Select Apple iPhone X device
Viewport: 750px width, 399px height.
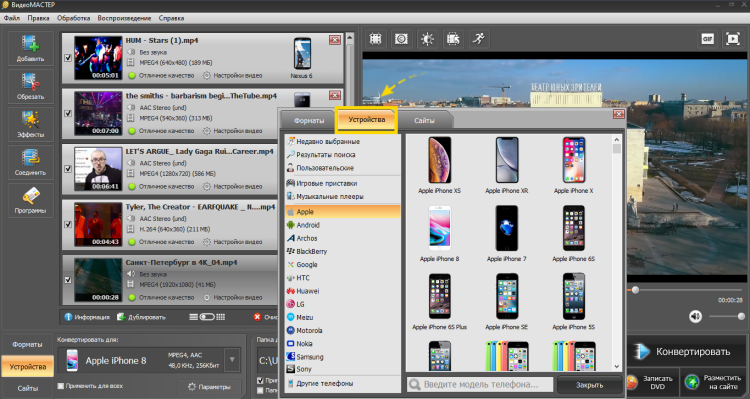(574, 165)
